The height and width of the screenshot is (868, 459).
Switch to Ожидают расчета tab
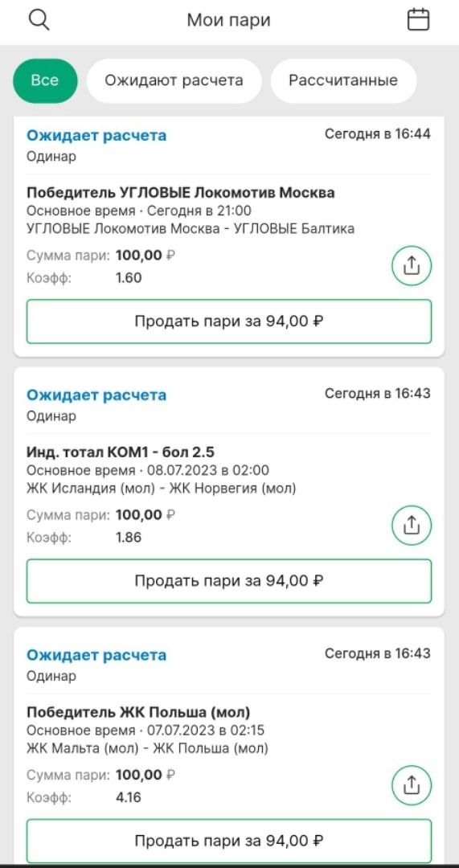coord(174,81)
